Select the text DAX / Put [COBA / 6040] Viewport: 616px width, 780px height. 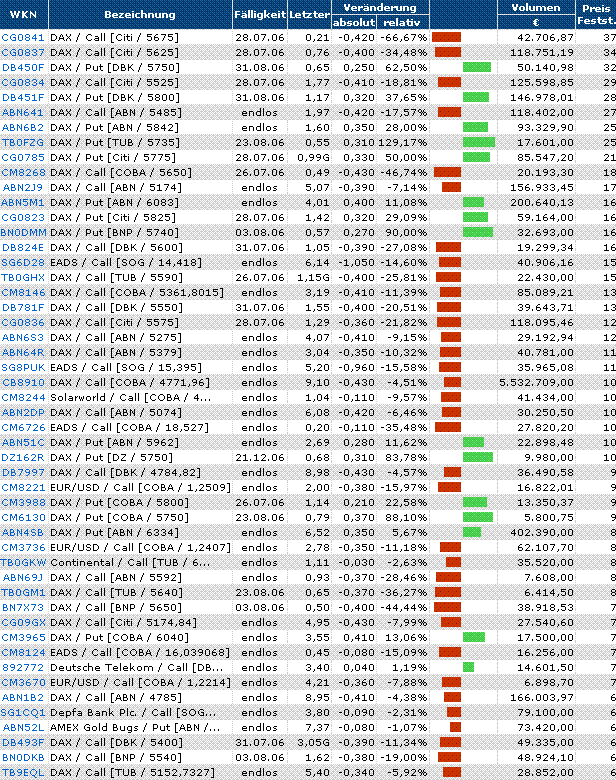[119, 638]
